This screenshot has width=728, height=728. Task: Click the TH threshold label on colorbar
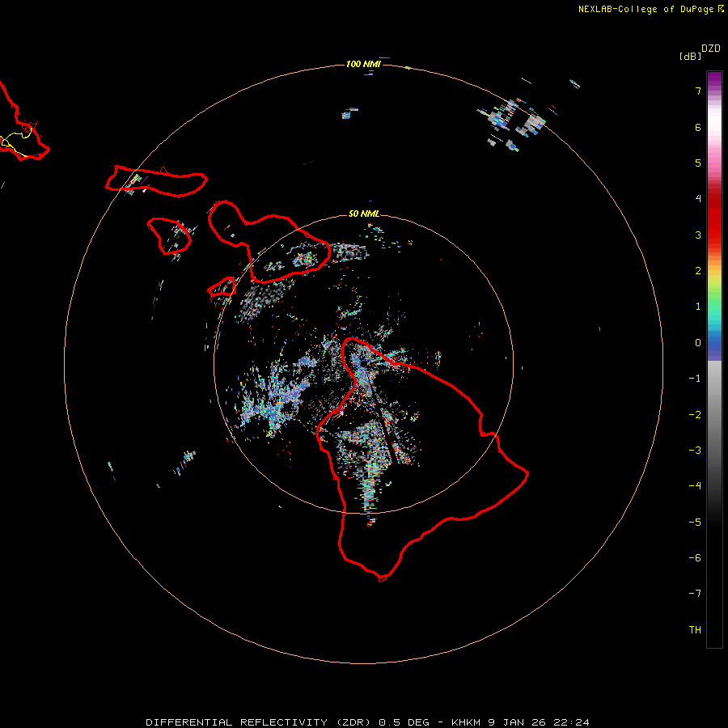[x=695, y=630]
